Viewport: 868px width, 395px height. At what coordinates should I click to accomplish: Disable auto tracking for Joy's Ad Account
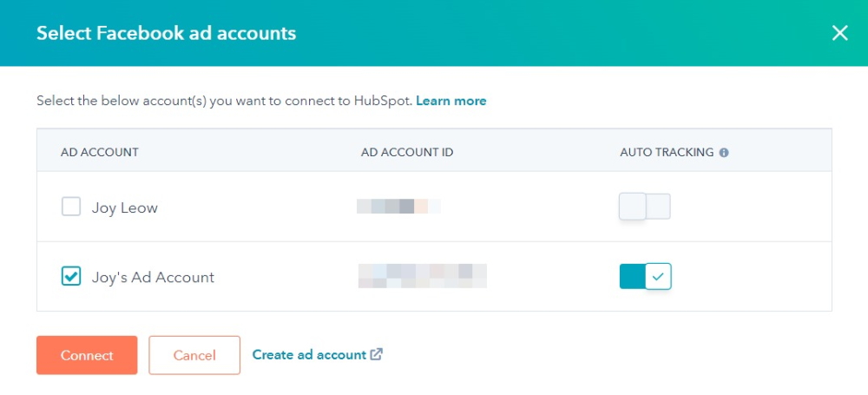pos(646,276)
